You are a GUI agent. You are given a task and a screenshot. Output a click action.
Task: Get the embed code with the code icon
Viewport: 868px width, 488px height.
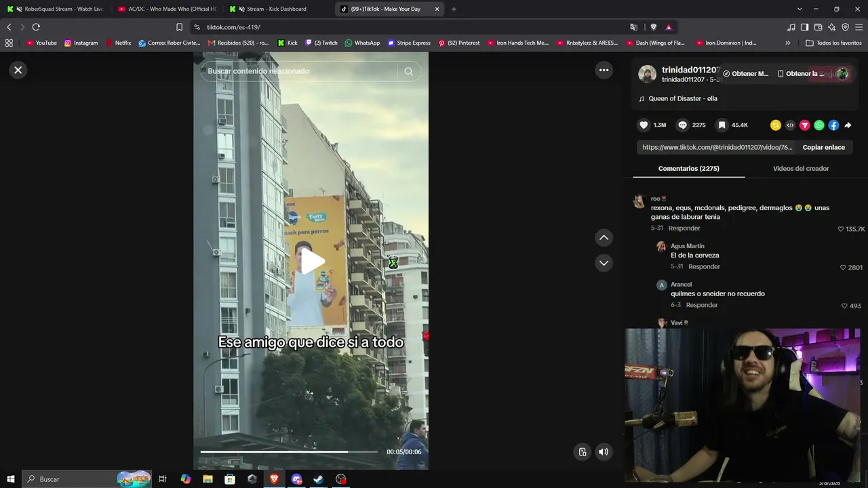[x=790, y=125]
